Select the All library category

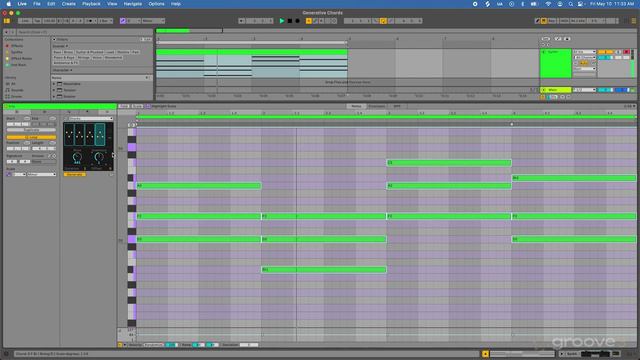pos(13,84)
